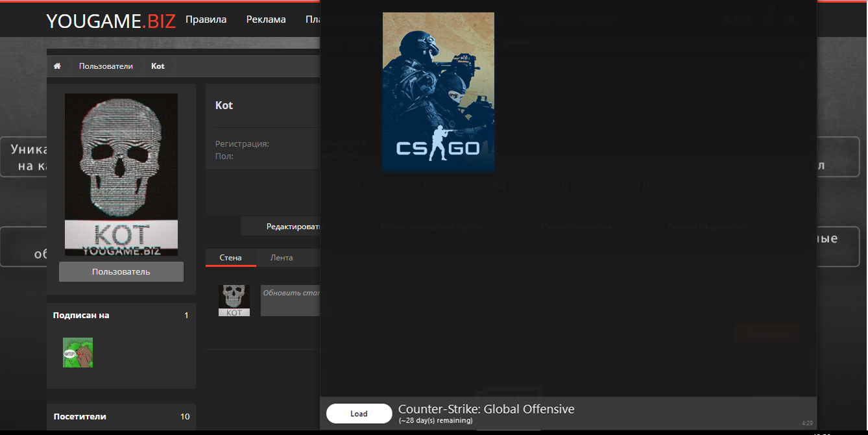This screenshot has width=868, height=435.
Task: Click the Посетители count 10
Action: pos(185,417)
